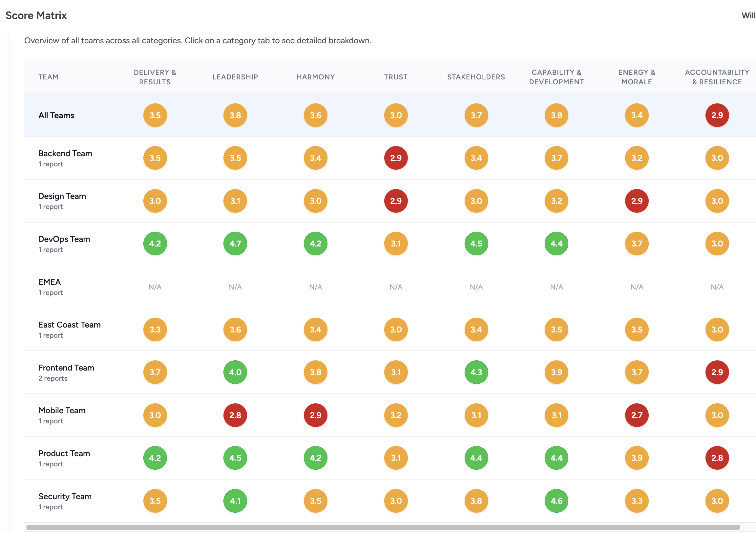
Task: Open the East Coast Team row
Action: [x=70, y=325]
